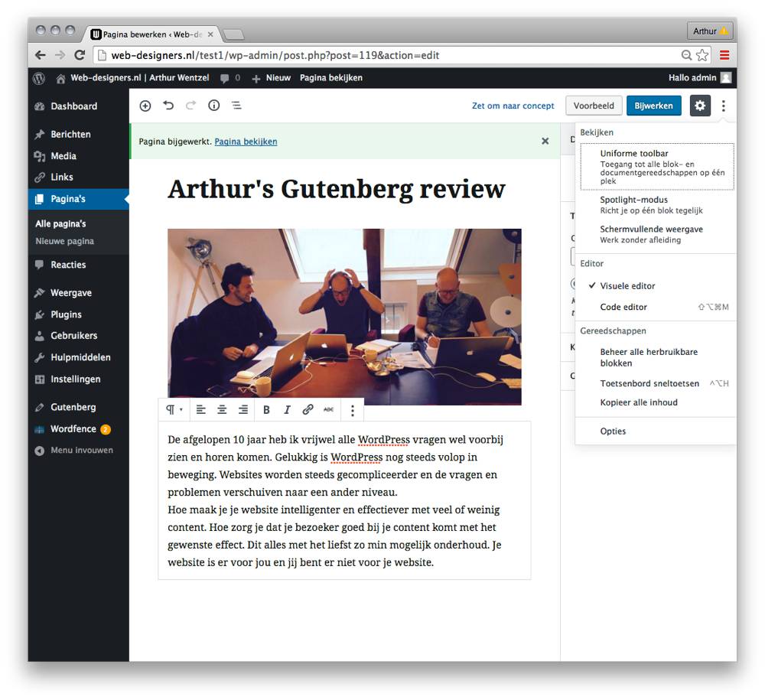Apply italic formatting in the block toolbar

coord(287,409)
